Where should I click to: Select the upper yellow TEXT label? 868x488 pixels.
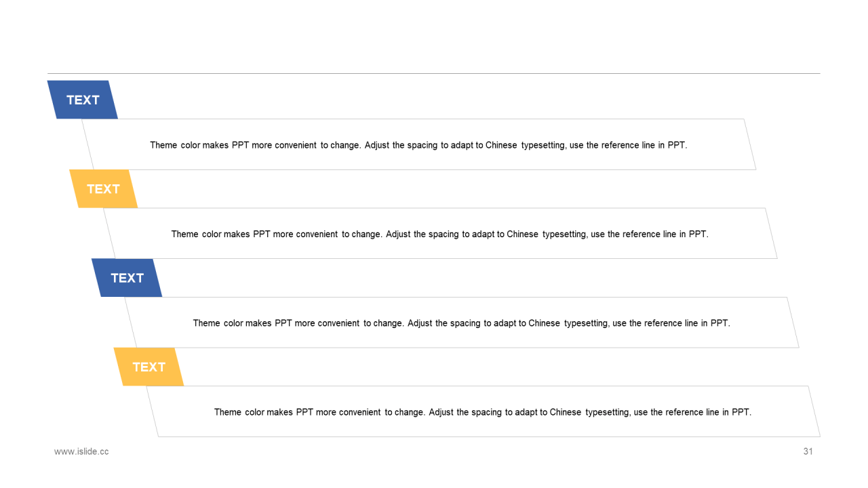point(103,189)
